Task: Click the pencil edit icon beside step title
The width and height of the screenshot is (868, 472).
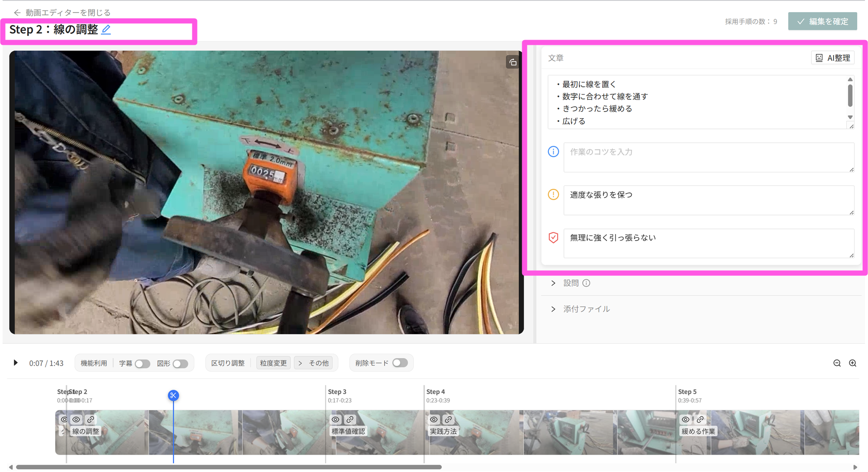Action: coord(106,29)
